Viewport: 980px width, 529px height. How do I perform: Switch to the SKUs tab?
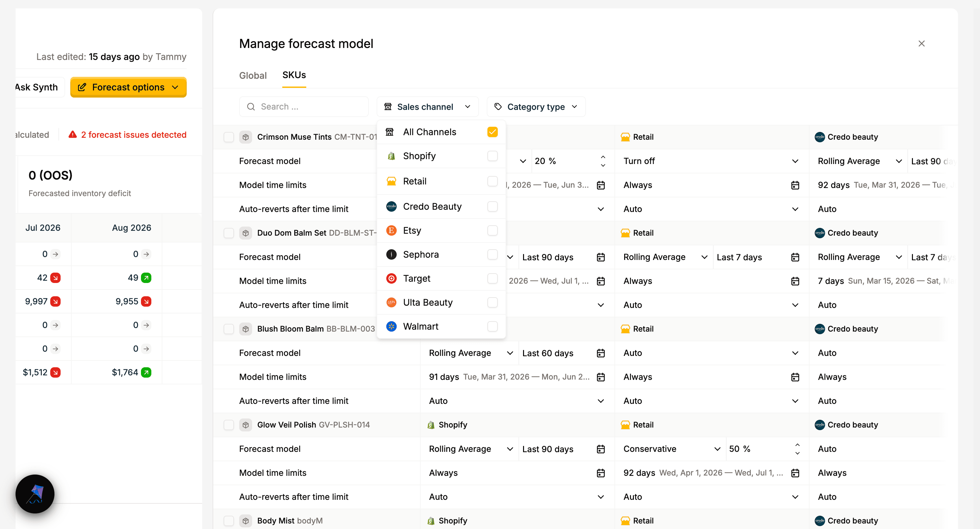coord(294,75)
